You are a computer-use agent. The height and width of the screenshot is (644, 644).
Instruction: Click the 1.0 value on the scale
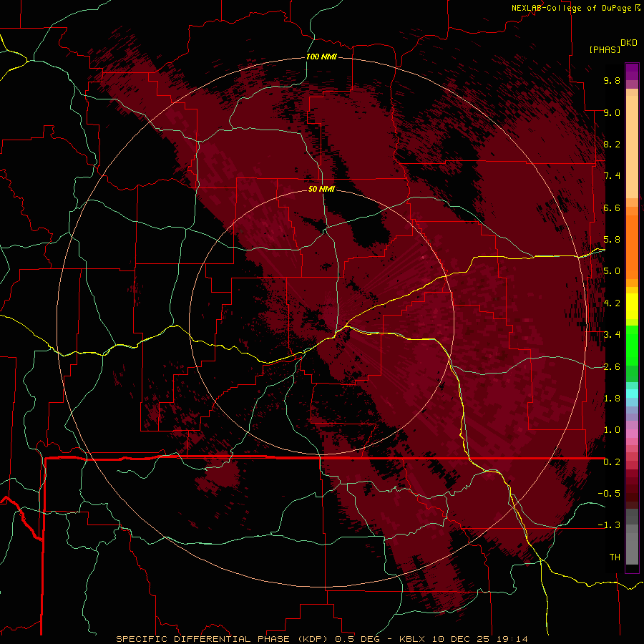(x=612, y=429)
